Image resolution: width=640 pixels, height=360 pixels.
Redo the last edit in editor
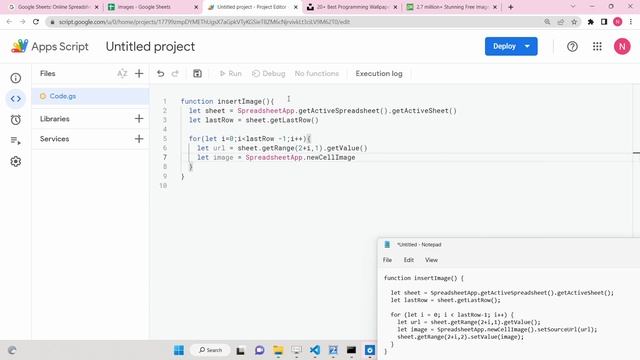click(175, 73)
